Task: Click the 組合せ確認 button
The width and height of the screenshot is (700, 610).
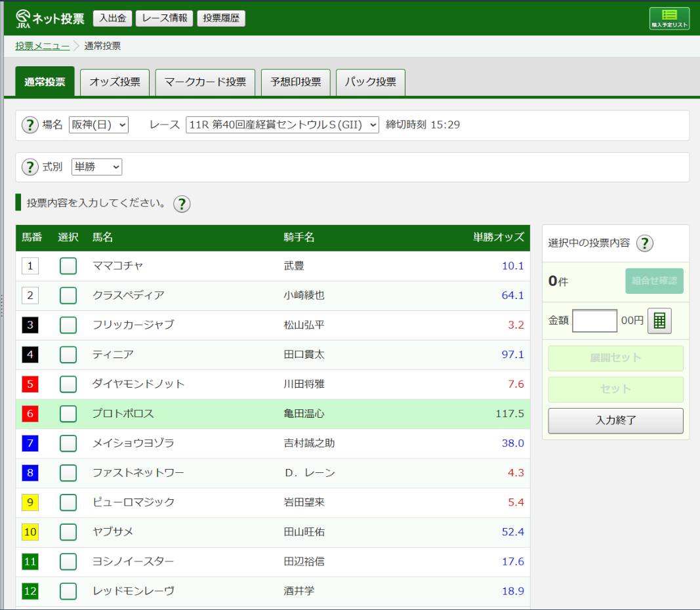Action: tap(654, 281)
